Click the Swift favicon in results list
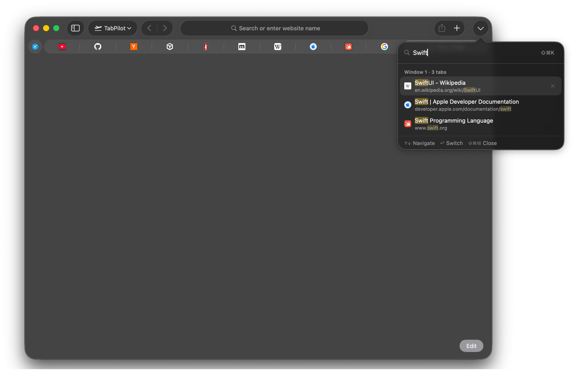Viewport: 580px width, 392px height. pos(408,124)
